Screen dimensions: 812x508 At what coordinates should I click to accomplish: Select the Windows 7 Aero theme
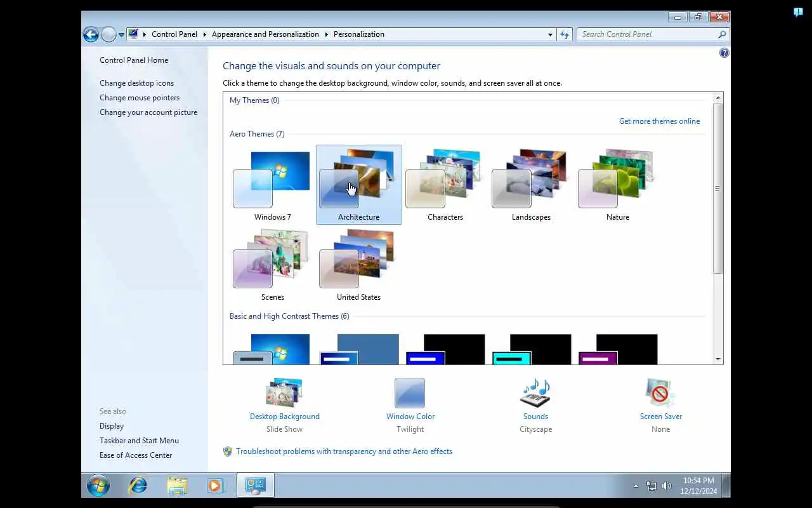[272, 185]
